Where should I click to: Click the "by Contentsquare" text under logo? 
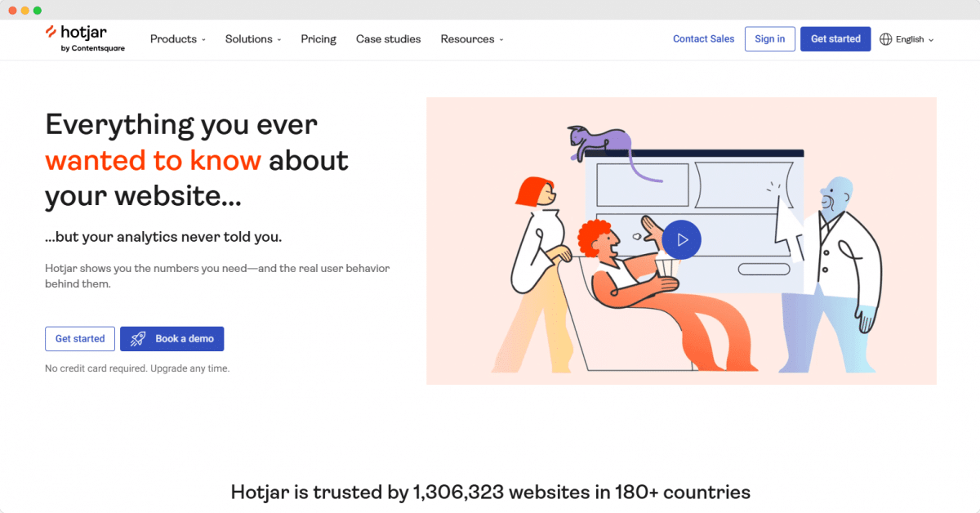point(93,48)
